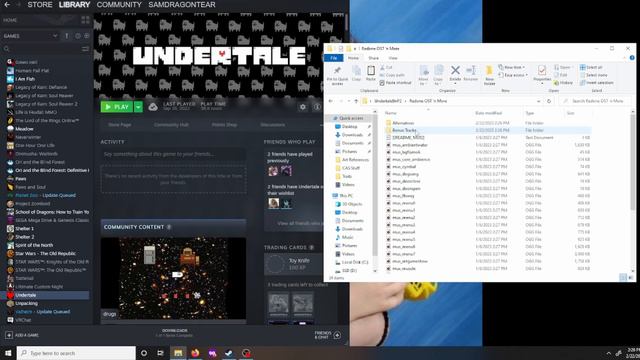Open the Properties icon in ribbon

click(542, 71)
